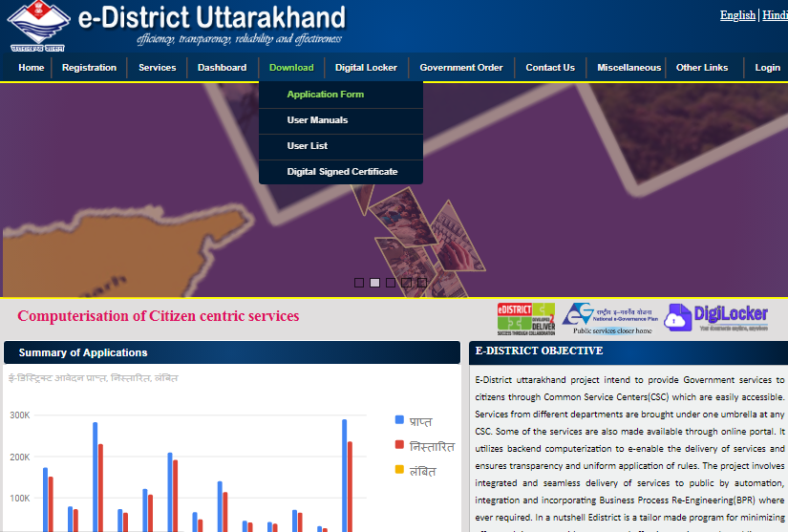This screenshot has height=532, width=788.
Task: Click the eDistrict Deliver logo
Action: click(x=525, y=318)
